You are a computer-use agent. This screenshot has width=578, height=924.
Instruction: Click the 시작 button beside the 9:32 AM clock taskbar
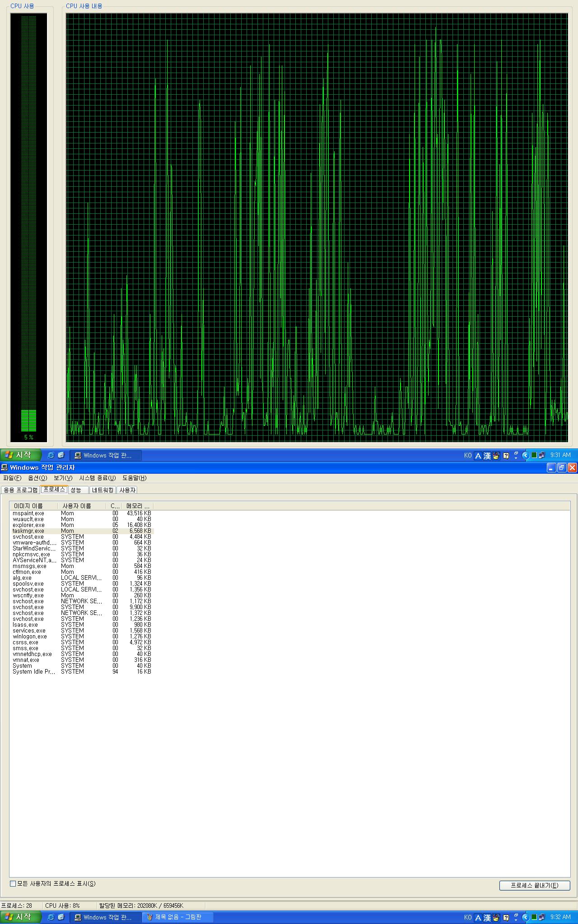[x=20, y=917]
